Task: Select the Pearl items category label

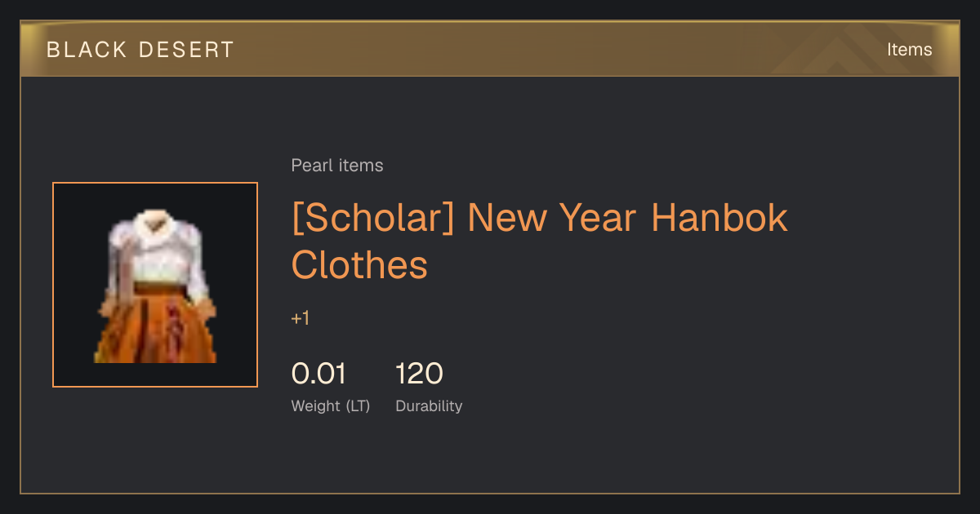Action: tap(337, 166)
